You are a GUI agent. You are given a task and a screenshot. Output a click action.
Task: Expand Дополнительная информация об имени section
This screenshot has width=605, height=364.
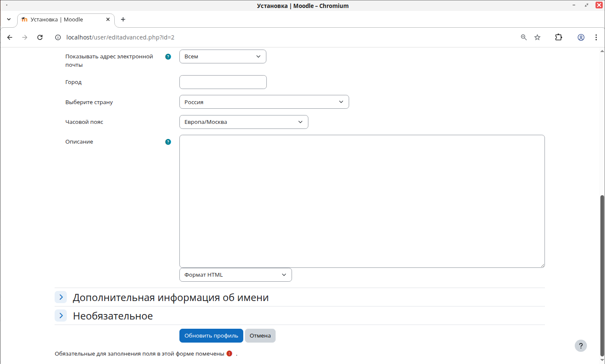[61, 297]
